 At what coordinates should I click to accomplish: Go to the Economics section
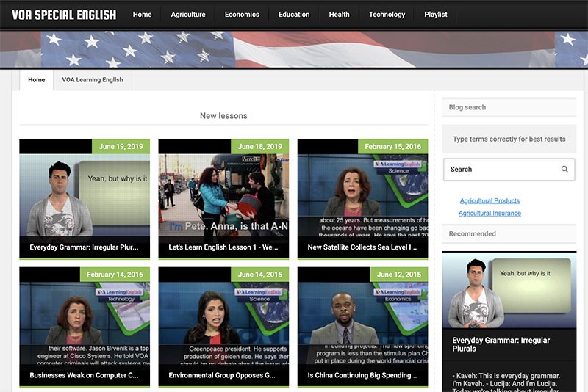click(242, 15)
